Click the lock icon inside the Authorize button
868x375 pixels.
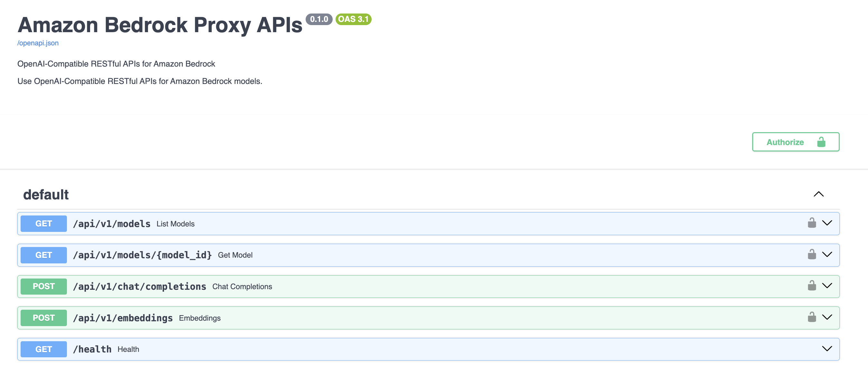[x=821, y=142]
